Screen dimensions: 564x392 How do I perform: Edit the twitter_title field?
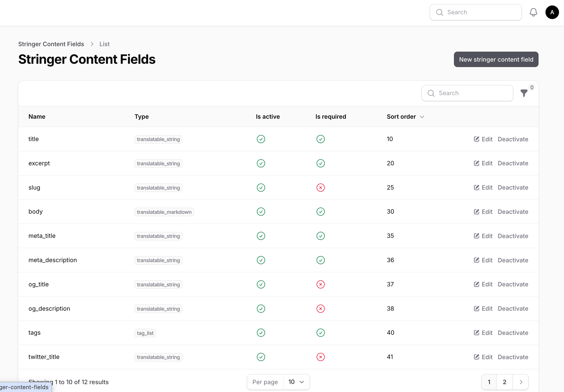coord(483,357)
